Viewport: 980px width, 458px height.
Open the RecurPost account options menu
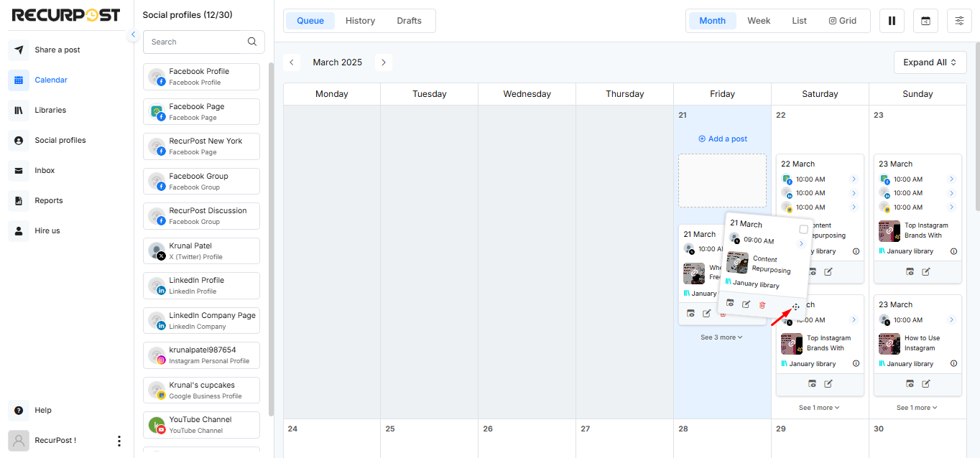pos(119,441)
